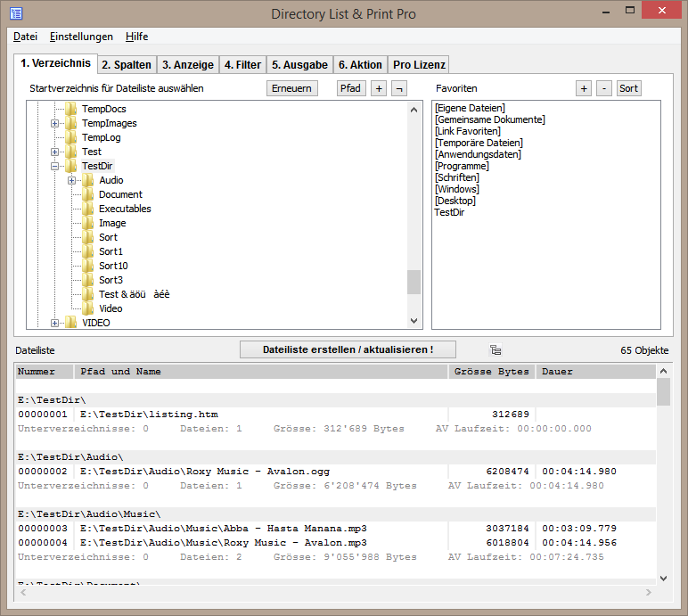Expand the VIDEO folder node

point(55,323)
